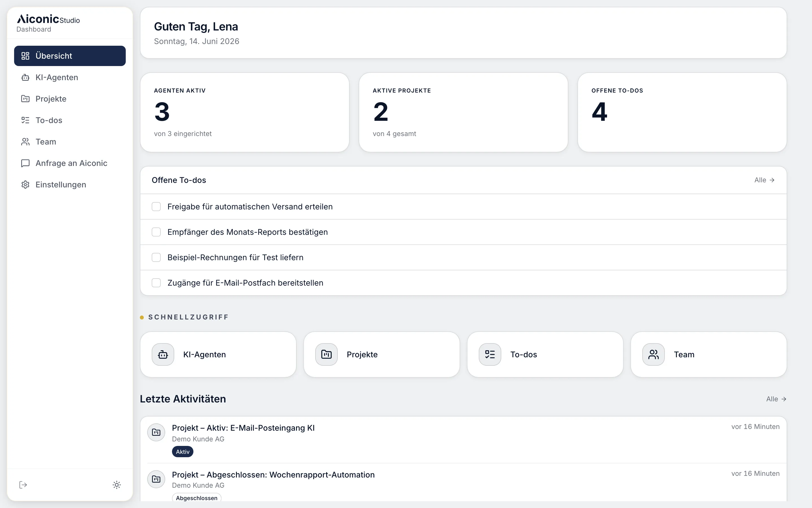Open the Team Schnellzugriff card
This screenshot has width=812, height=508.
tap(709, 354)
